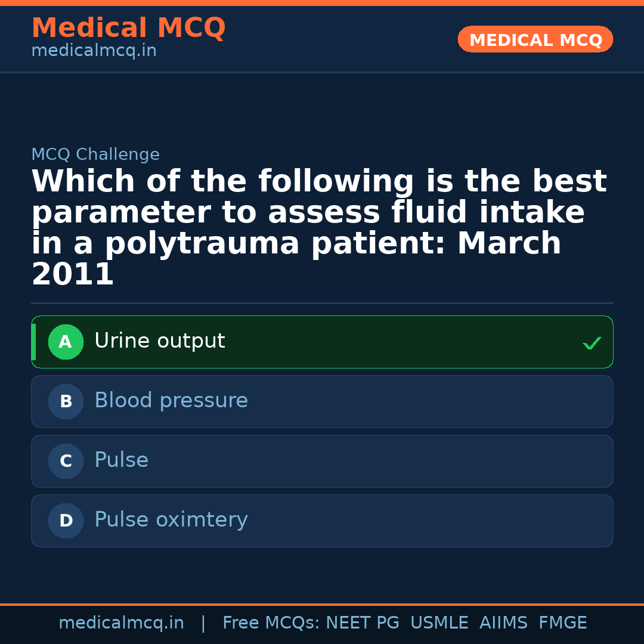Click the circular D badge icon
This screenshot has width=644, height=644.
point(66,521)
